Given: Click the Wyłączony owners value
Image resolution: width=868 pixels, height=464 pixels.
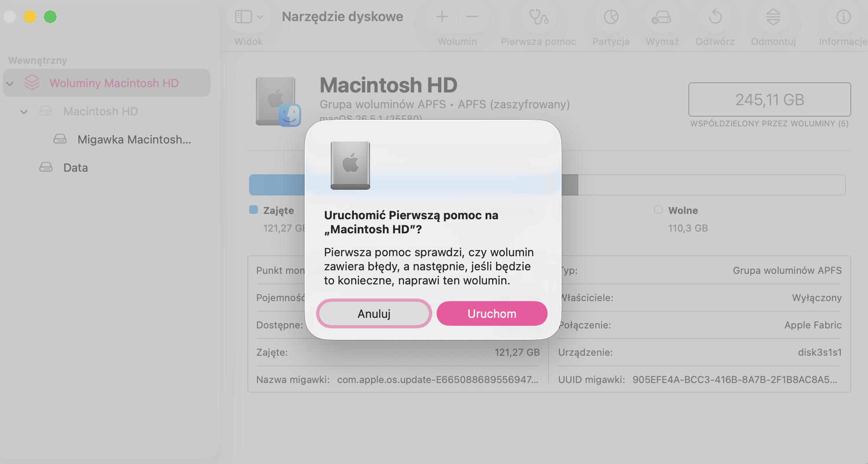Looking at the screenshot, I should [817, 298].
